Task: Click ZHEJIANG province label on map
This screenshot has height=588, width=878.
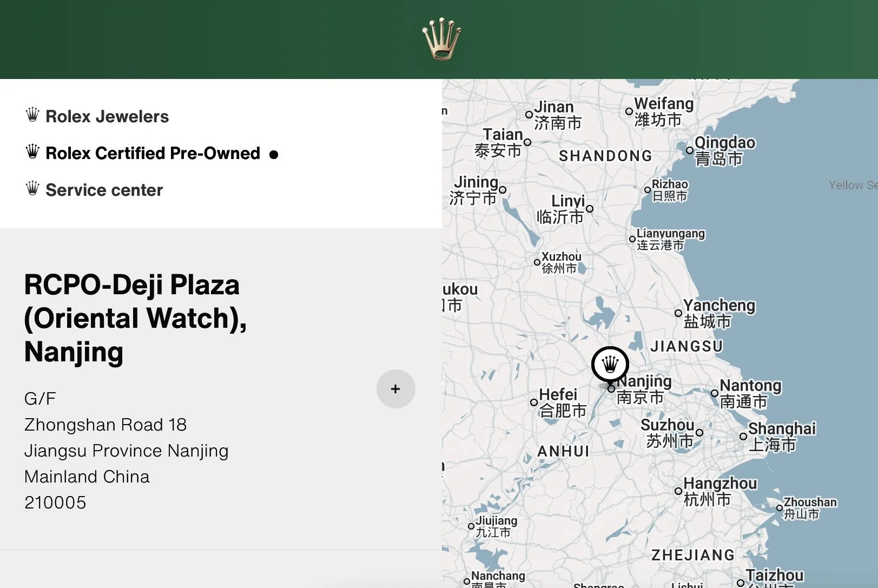Action: point(693,555)
